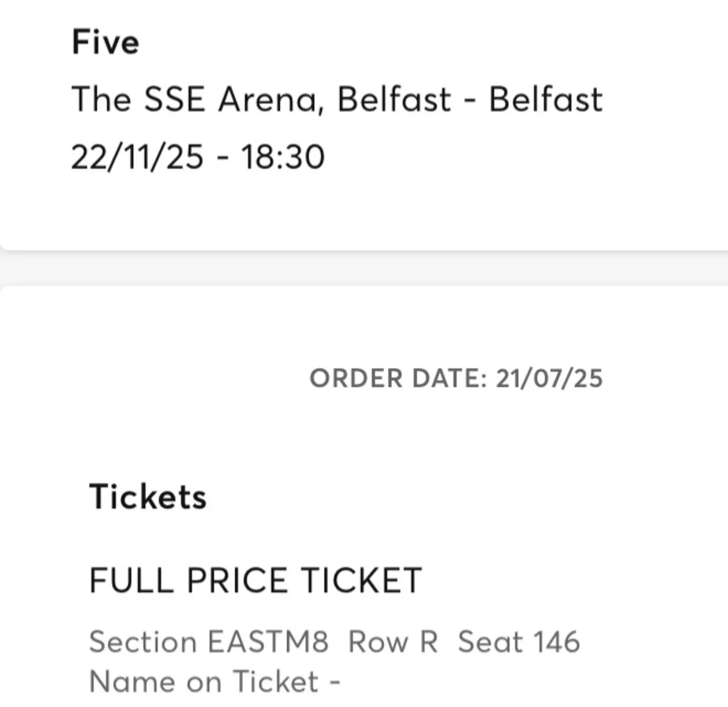This screenshot has height=707, width=728.
Task: Tap the 18:30 start time
Action: 283,156
